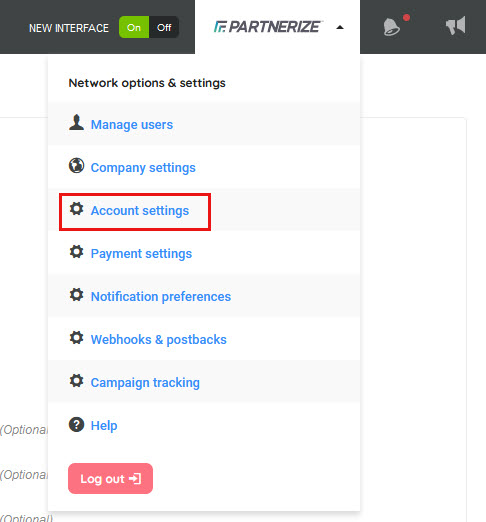The width and height of the screenshot is (486, 522).
Task: Go to Payment settings
Action: tap(141, 254)
